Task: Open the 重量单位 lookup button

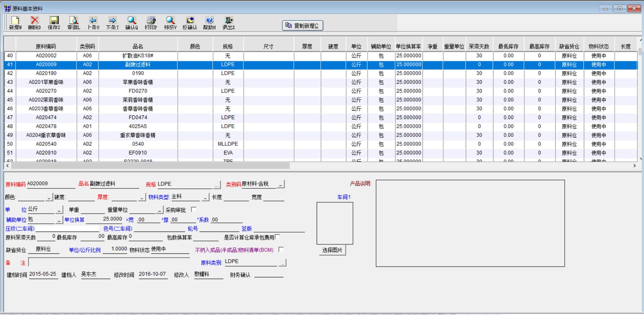Action: click(x=160, y=210)
